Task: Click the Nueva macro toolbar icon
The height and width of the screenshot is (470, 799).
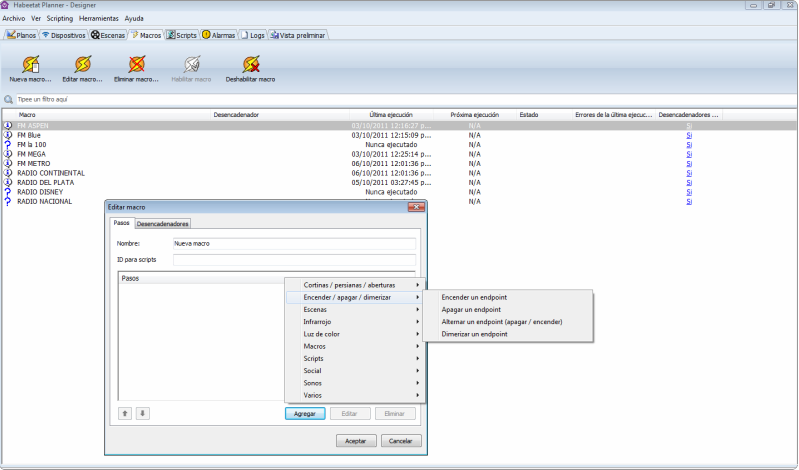Action: coord(31,65)
